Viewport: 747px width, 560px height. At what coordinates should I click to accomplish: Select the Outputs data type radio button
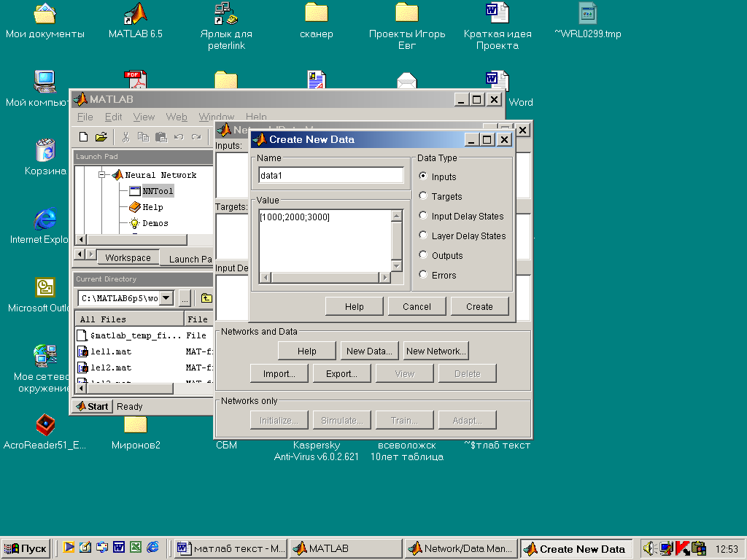tap(422, 254)
